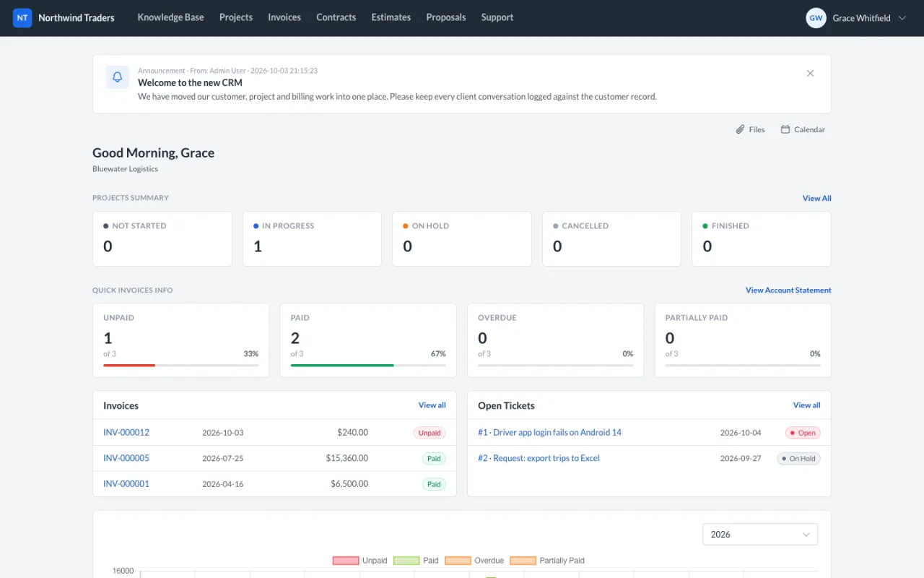Click the On Hold badge on ticket #2

point(798,458)
